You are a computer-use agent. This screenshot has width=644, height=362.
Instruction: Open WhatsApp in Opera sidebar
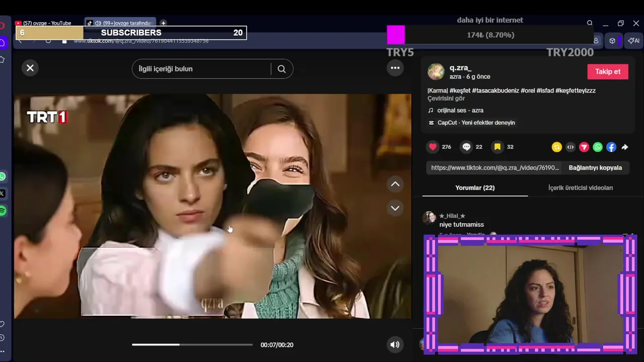click(x=3, y=176)
